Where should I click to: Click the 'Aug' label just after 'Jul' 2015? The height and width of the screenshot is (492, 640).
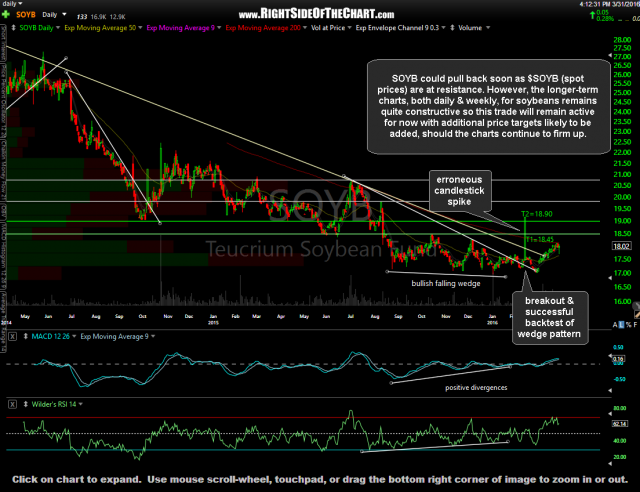pos(375,316)
